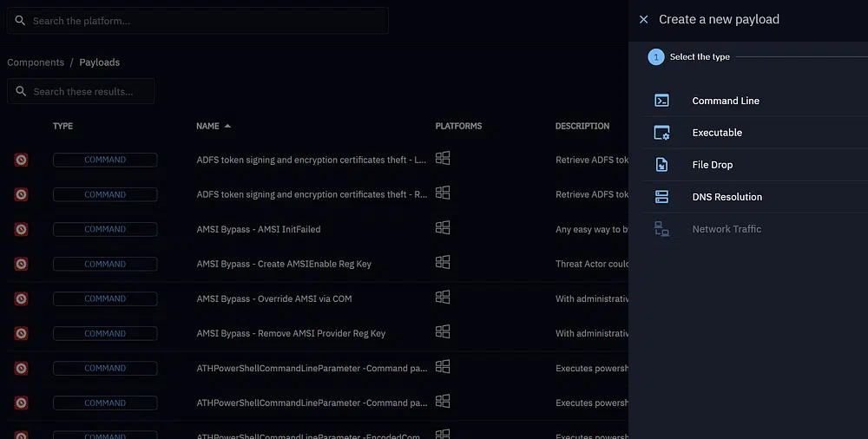
Task: Click the Network Traffic icon
Action: [661, 229]
